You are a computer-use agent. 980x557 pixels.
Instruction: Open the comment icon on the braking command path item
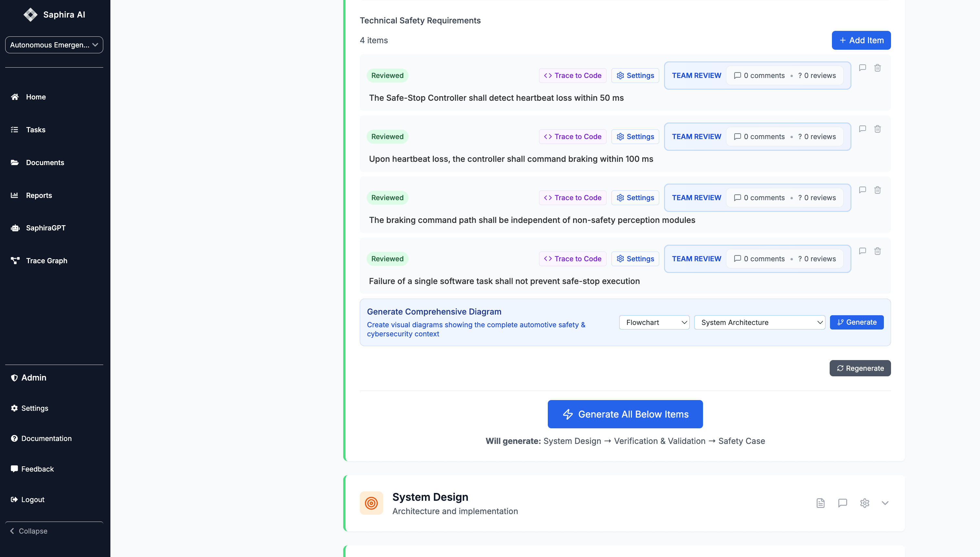pyautogui.click(x=862, y=190)
